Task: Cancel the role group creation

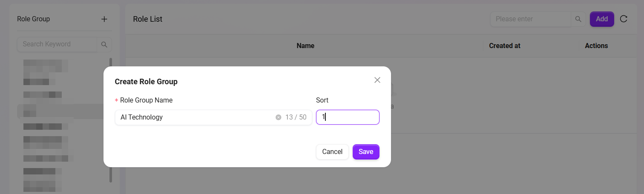Action: pos(332,152)
